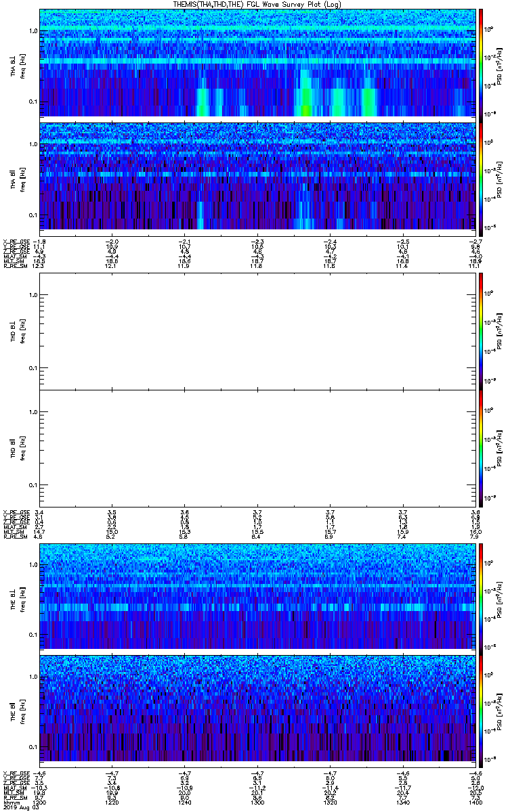The height and width of the screenshot is (812, 508).
Task: Click the 1220 time tick label
Action: click(x=112, y=803)
